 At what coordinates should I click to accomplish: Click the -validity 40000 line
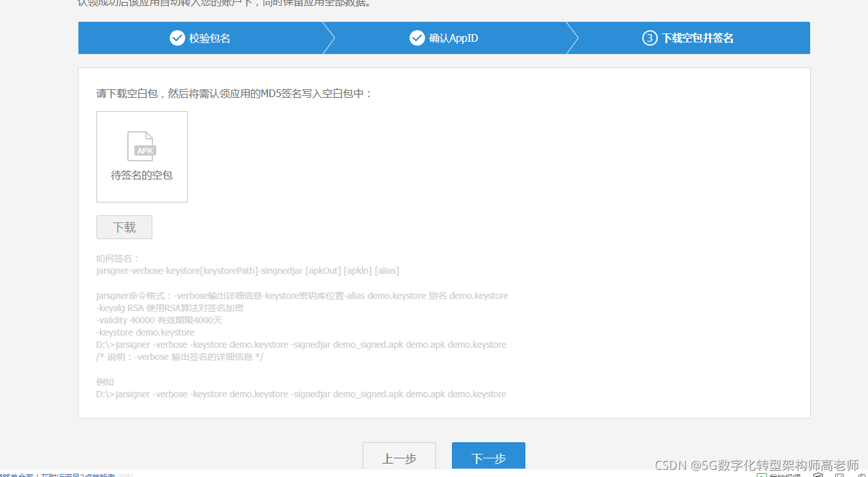click(x=159, y=320)
